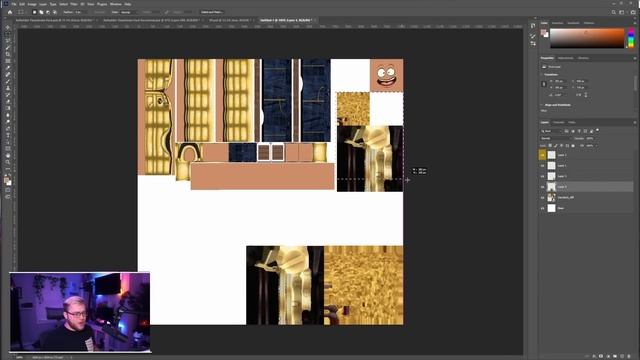
Task: Choose Intersect with Selection mode icon
Action: 55,12
